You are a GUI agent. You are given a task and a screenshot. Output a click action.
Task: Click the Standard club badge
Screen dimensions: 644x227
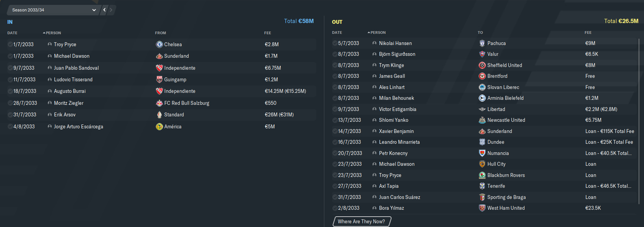159,115
